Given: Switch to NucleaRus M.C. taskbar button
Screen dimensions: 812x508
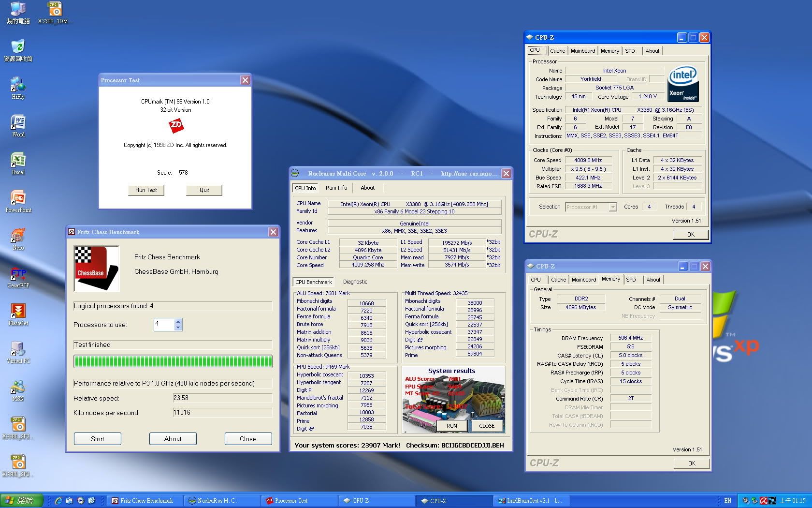Looking at the screenshot, I should pos(222,501).
